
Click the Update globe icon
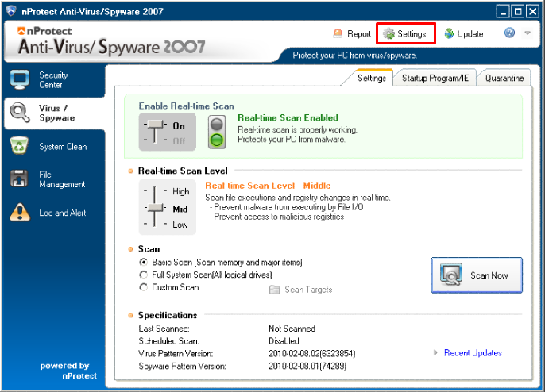[449, 33]
